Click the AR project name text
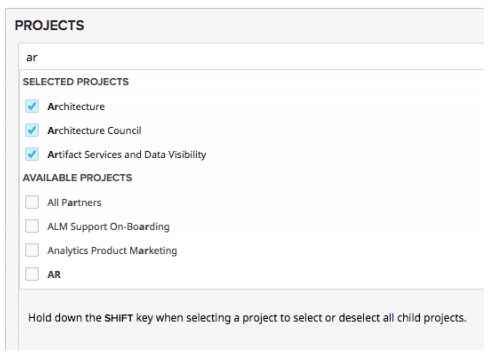Viewport: 491px width, 361px height. (x=54, y=275)
